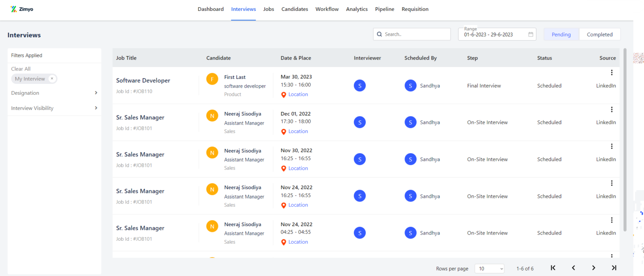
Task: Go to the next page arrow
Action: tap(593, 268)
